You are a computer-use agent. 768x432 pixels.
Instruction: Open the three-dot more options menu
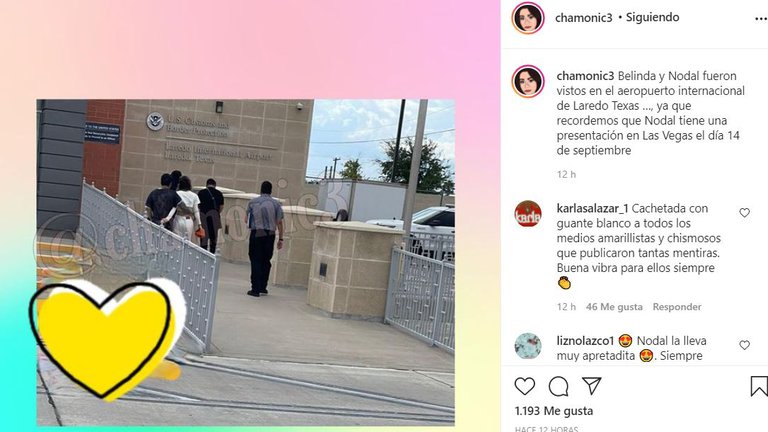point(761,19)
